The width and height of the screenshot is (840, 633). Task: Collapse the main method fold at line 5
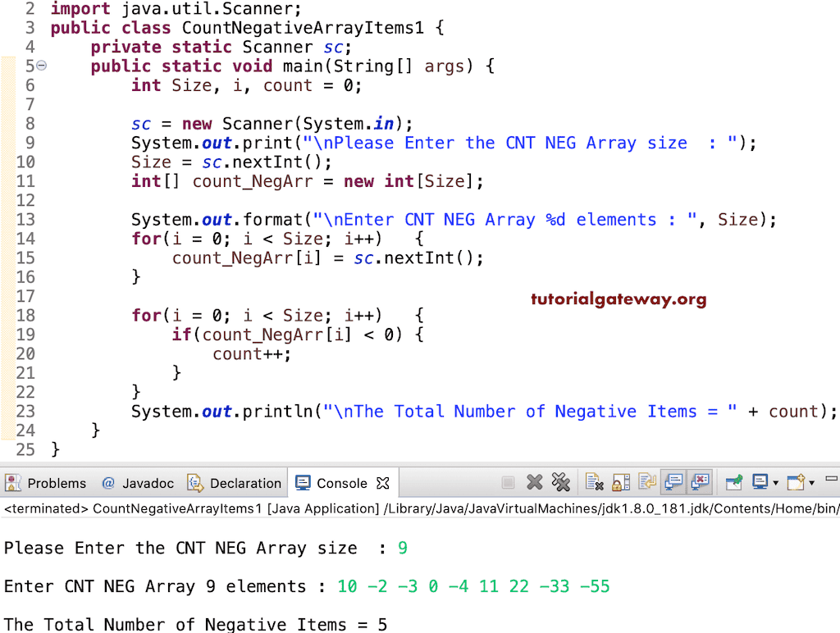tap(41, 66)
